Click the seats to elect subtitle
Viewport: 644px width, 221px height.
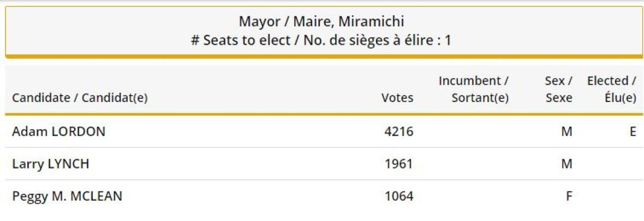[321, 40]
